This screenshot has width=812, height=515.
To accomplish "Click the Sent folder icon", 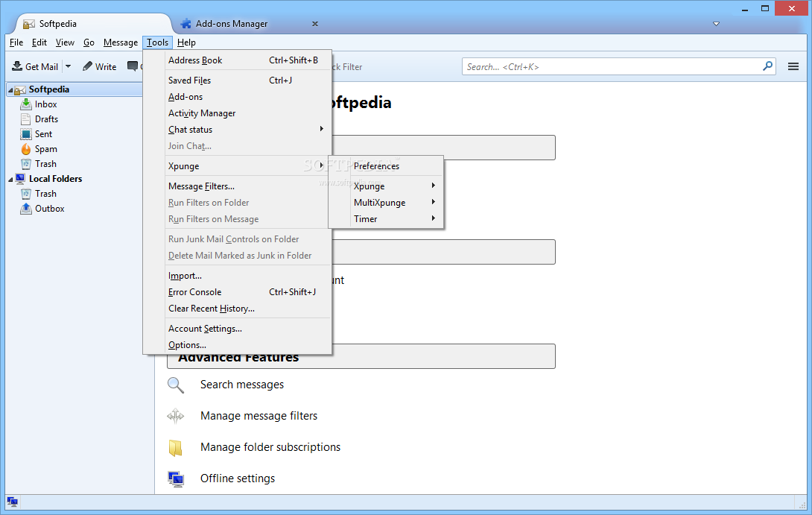I will click(x=26, y=134).
